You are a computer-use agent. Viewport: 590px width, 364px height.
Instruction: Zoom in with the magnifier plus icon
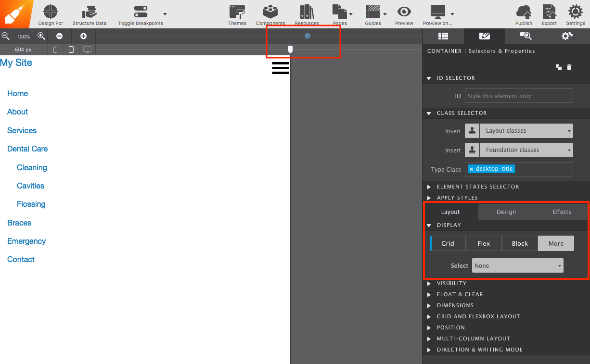(x=41, y=36)
